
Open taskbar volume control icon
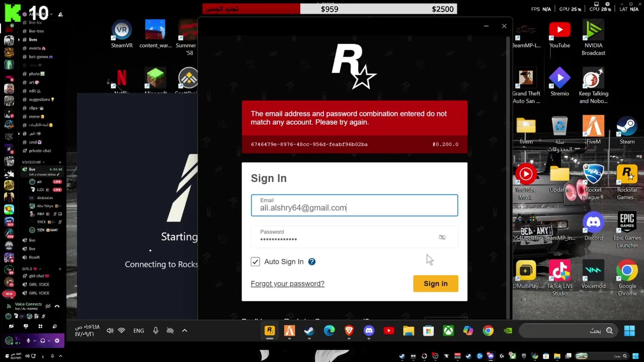(x=110, y=331)
